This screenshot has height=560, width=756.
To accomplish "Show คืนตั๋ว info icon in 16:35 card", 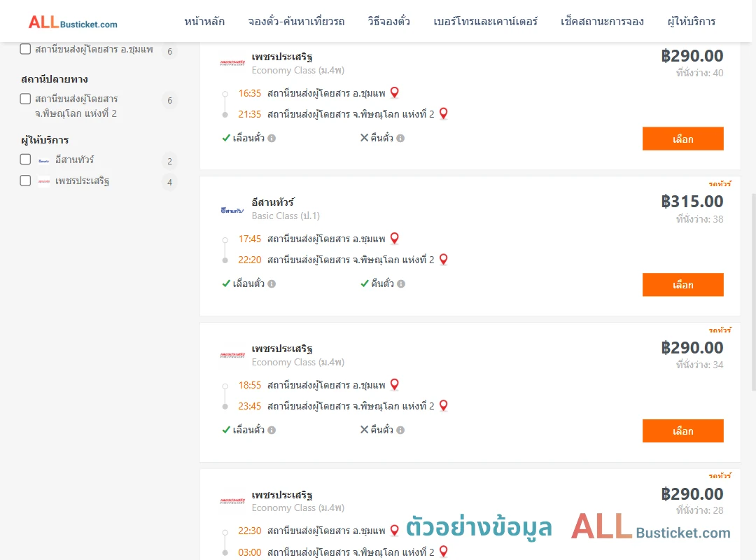I will point(400,139).
